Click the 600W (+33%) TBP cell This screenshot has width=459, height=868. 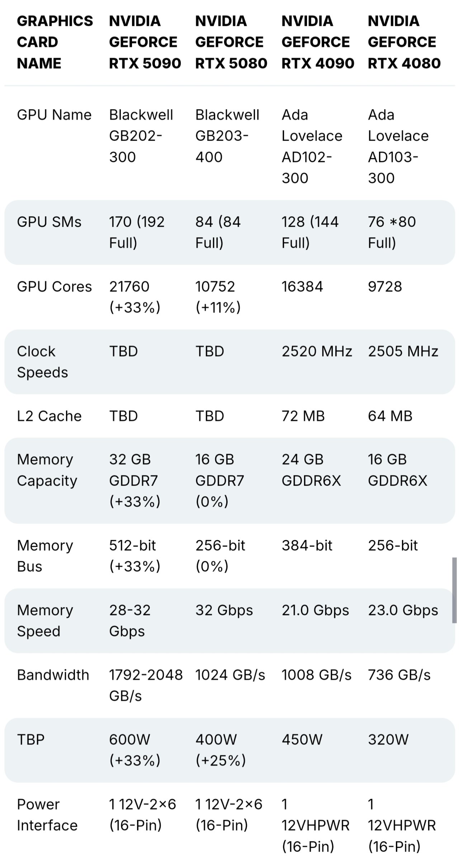[x=134, y=750]
